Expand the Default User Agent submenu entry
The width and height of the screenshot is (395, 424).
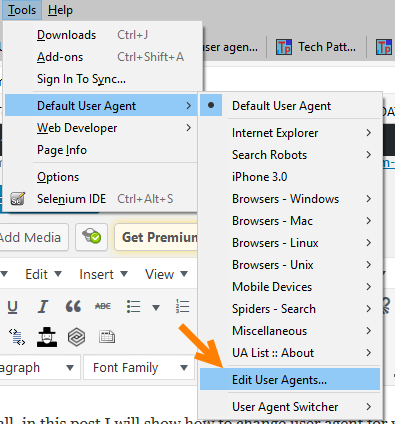click(101, 106)
